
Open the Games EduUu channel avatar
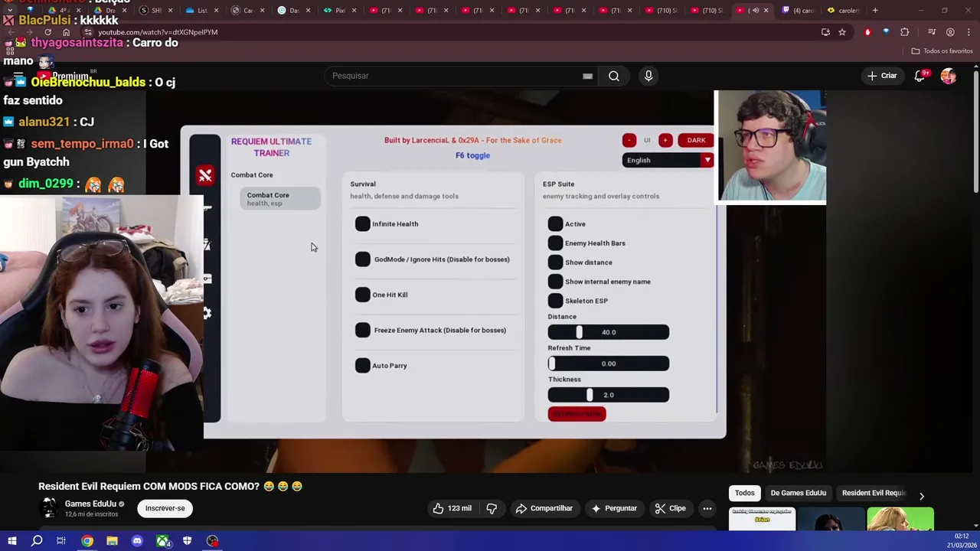[49, 507]
